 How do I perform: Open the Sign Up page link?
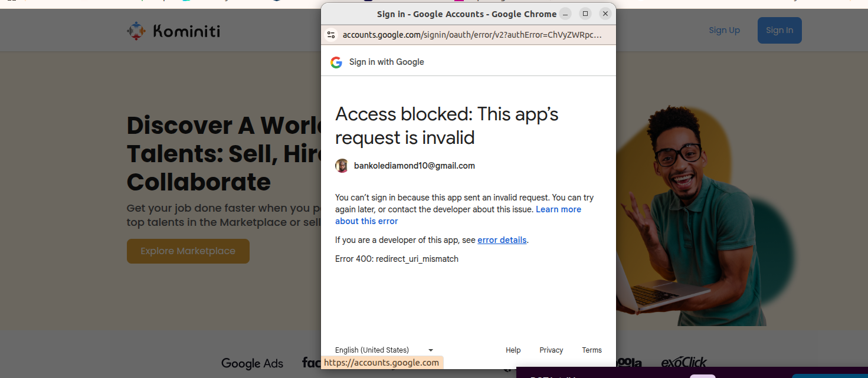tap(724, 31)
